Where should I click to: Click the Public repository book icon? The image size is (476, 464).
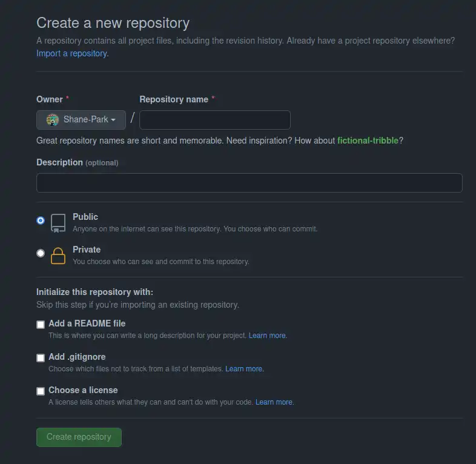[x=58, y=223]
